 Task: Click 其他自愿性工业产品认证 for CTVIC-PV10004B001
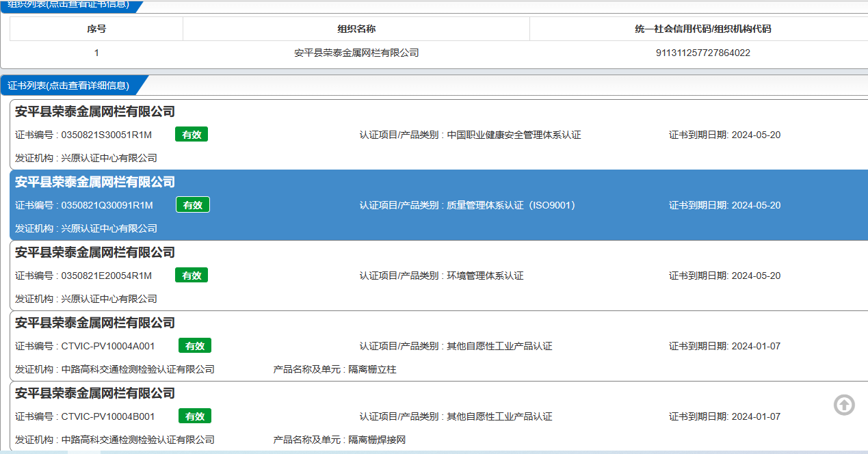click(x=500, y=416)
